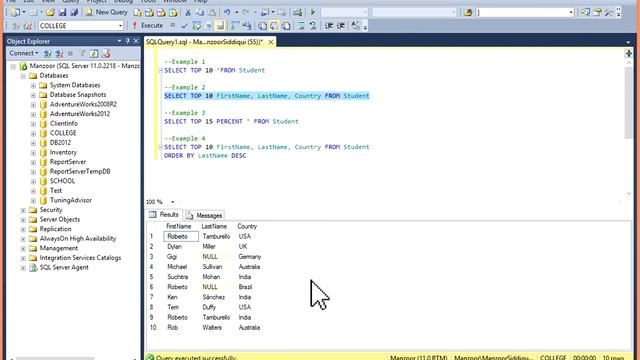The height and width of the screenshot is (360, 640).
Task: Click Uncomment selected lines icon
Action: pyautogui.click(x=313, y=26)
